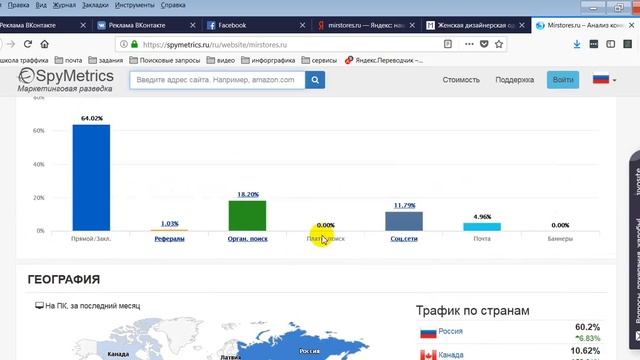Click the green organic search bar
This screenshot has height=360, width=640.
point(247,216)
